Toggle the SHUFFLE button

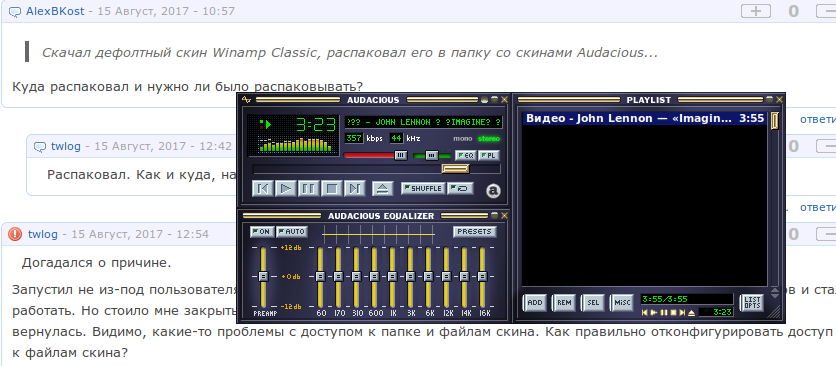(x=423, y=188)
